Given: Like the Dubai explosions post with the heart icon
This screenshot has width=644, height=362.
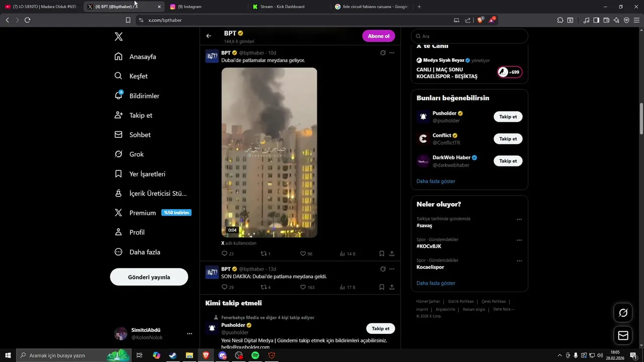Looking at the screenshot, I should coord(303,253).
